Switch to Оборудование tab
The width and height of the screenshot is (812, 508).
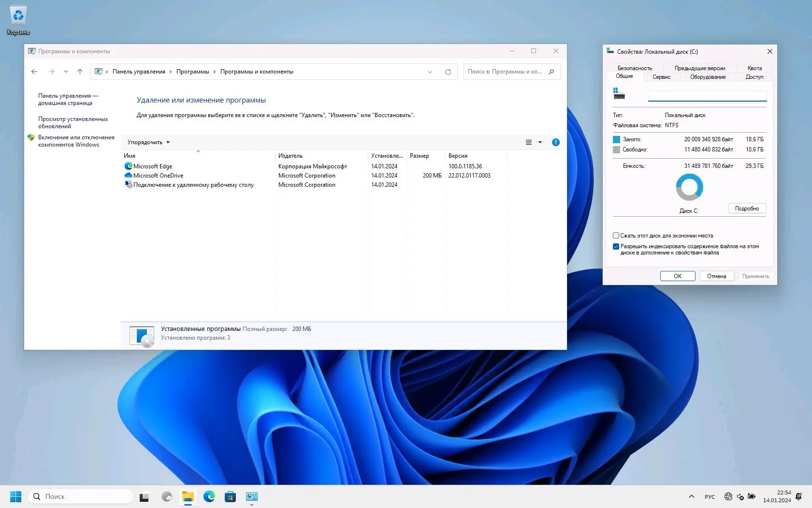pyautogui.click(x=708, y=77)
